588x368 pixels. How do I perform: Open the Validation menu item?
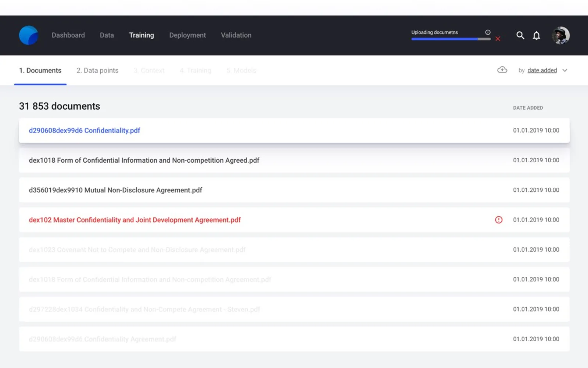pos(236,35)
